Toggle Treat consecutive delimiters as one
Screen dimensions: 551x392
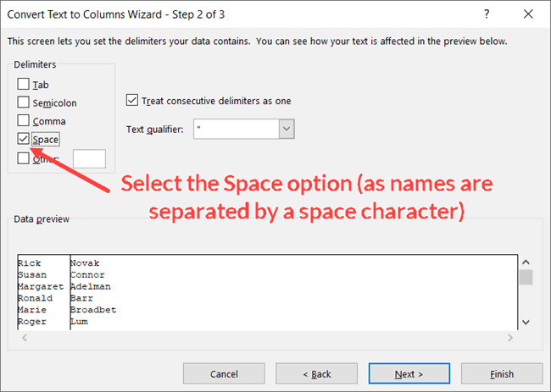[x=131, y=100]
